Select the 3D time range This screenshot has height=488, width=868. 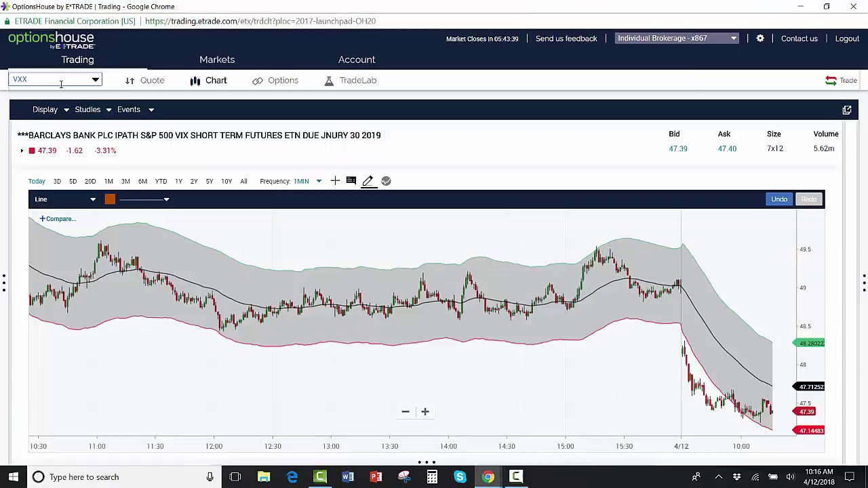[57, 182]
